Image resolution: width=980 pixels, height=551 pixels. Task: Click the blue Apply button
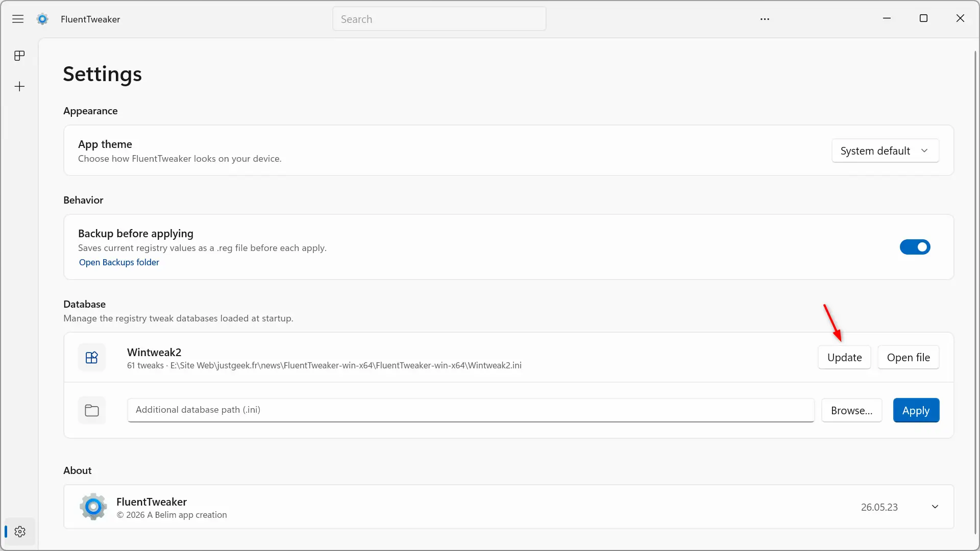(x=916, y=410)
